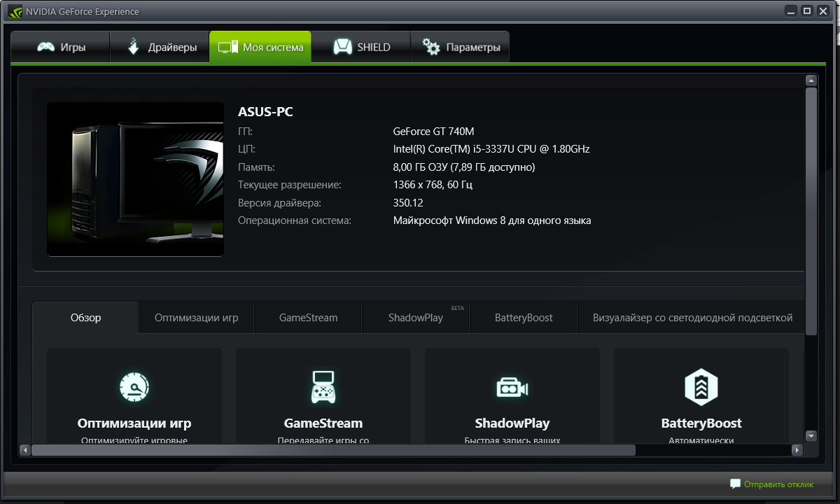840x504 pixels.
Task: Open Визуалайзер со светодиодной подсветкой tab
Action: click(692, 318)
